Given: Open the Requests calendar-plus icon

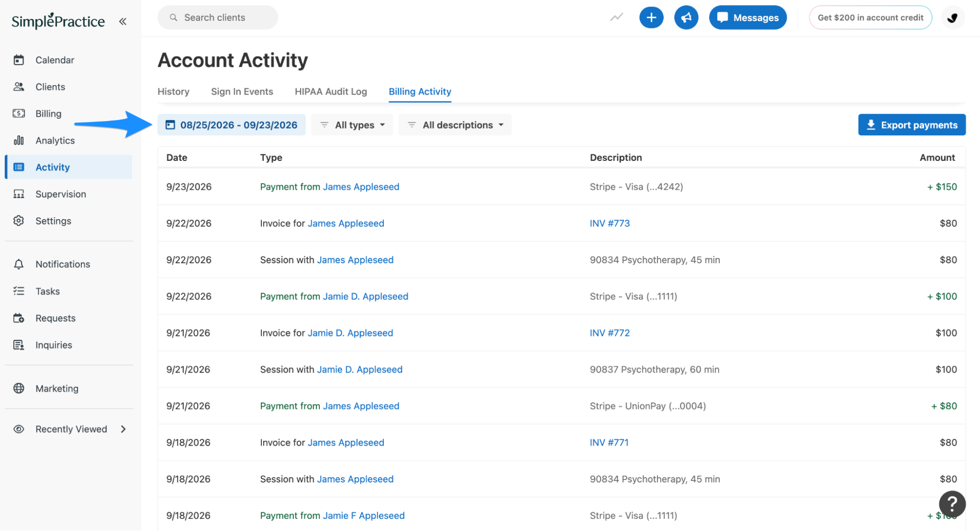Looking at the screenshot, I should tap(19, 318).
